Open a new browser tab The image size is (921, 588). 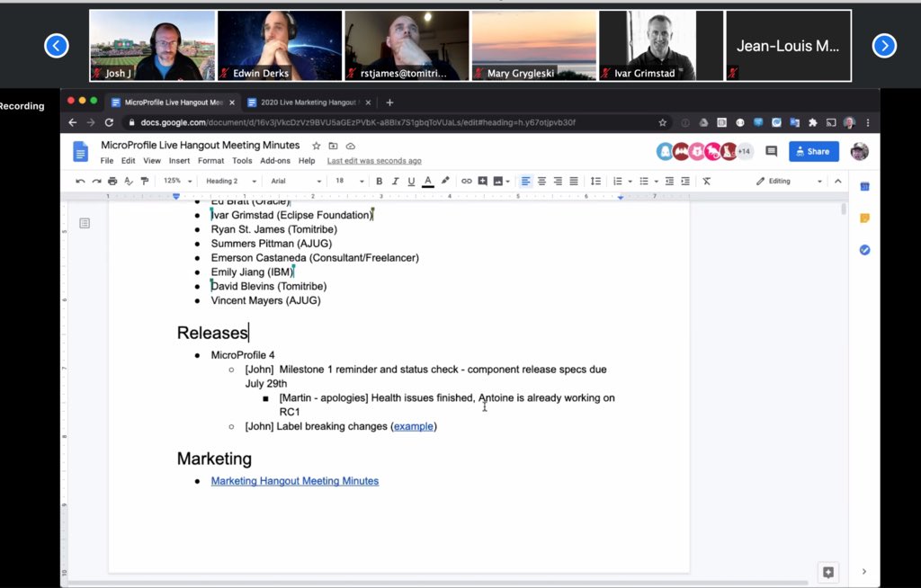click(389, 102)
